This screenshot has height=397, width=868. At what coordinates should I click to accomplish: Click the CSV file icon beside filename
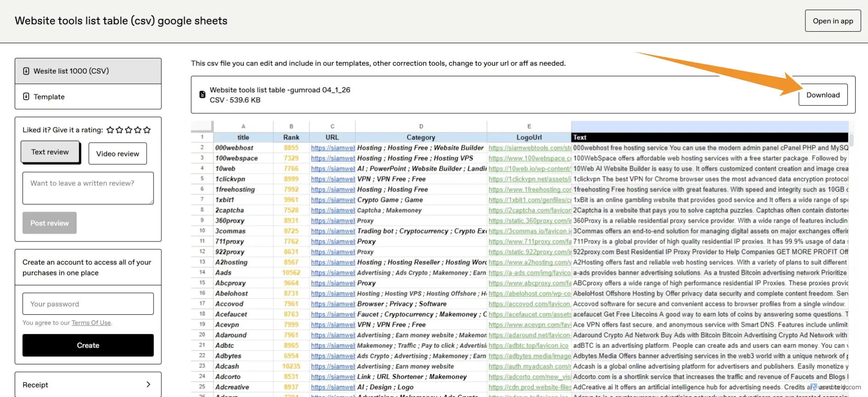point(202,95)
